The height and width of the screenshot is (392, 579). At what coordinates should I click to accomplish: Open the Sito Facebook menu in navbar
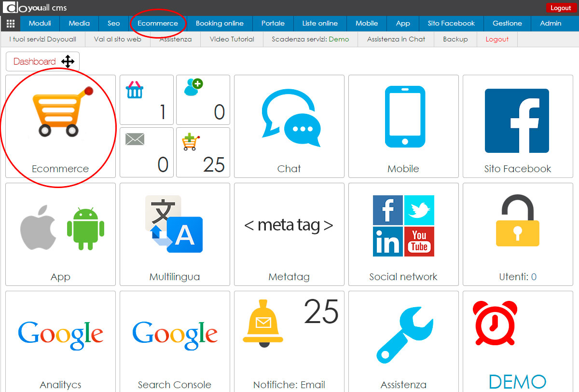pos(451,23)
